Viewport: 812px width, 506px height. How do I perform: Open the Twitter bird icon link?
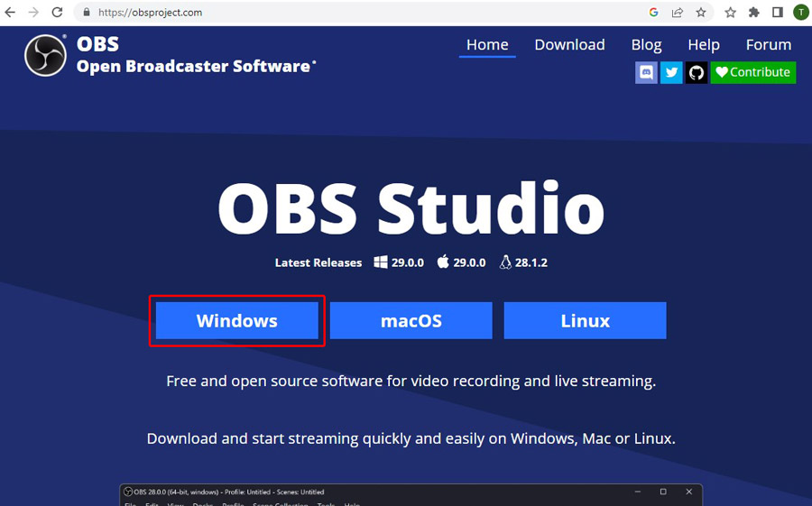(x=671, y=72)
